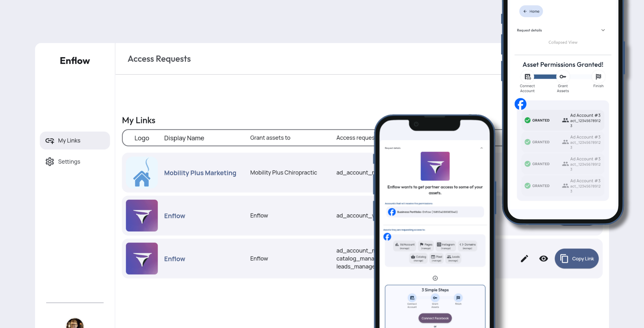Click the Finish flag icon on progress bar
The height and width of the screenshot is (328, 644).
click(598, 77)
